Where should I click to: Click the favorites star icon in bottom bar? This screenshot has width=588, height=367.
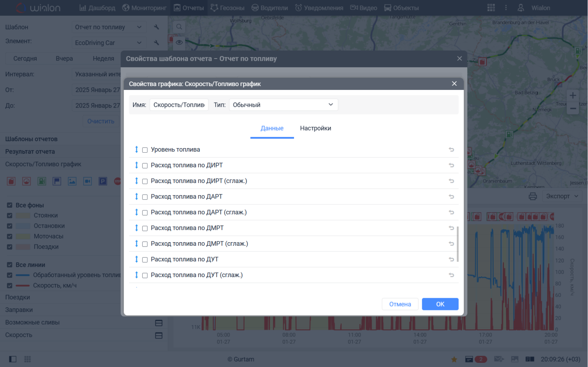tap(454, 359)
